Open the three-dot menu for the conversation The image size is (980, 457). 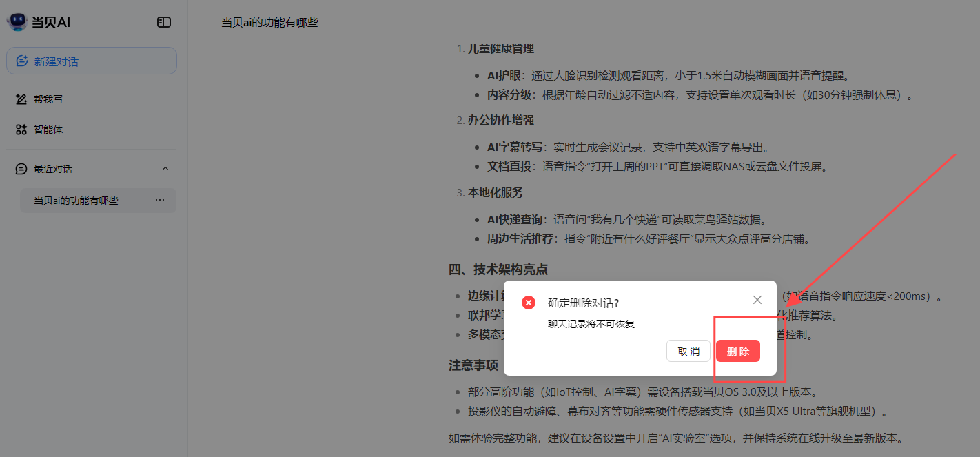(160, 201)
